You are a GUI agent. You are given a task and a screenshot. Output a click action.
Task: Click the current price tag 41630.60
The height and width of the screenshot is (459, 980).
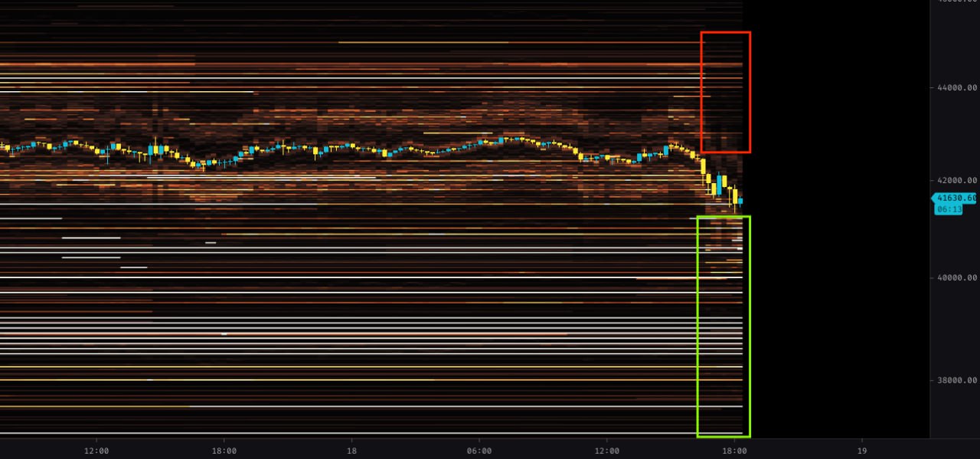956,198
